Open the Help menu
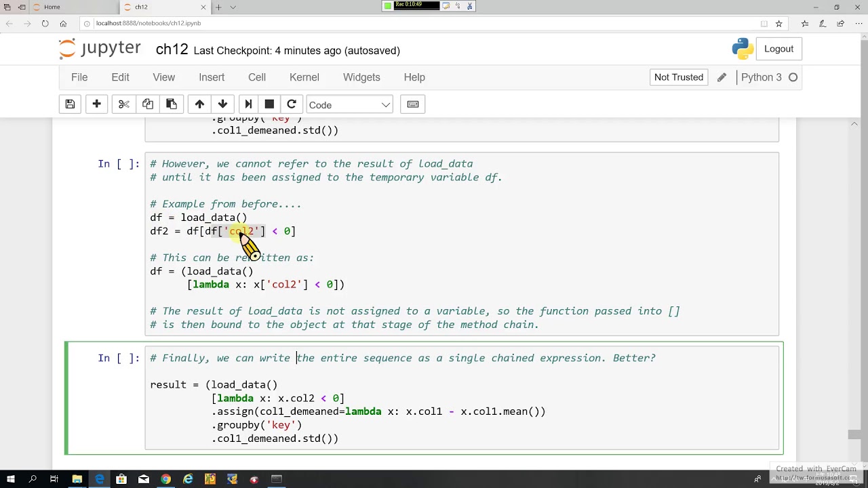 point(414,77)
